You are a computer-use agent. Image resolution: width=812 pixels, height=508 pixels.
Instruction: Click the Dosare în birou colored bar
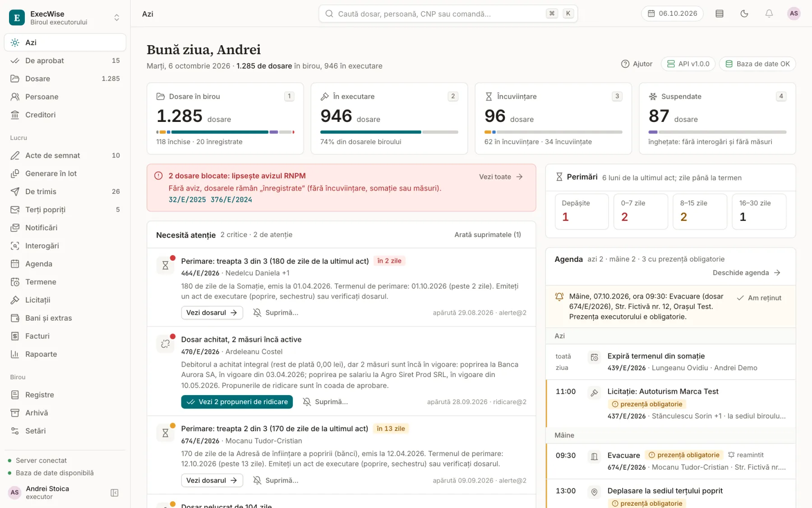pos(226,132)
